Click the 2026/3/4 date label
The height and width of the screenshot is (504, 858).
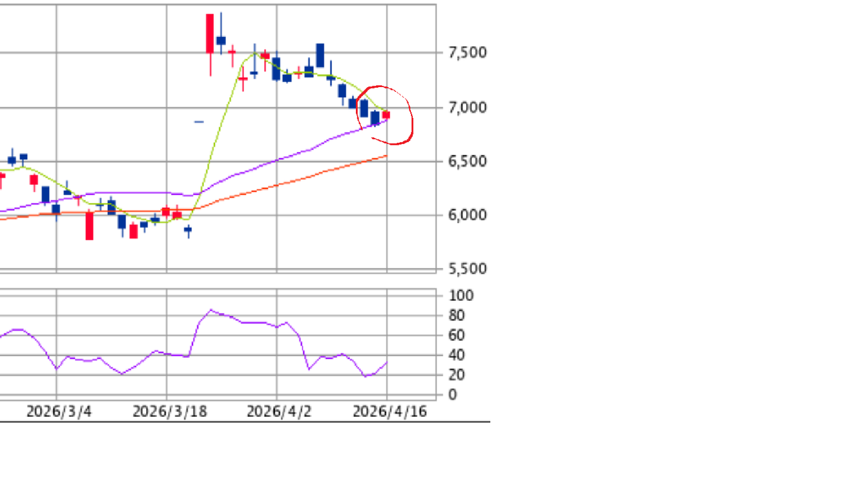click(59, 411)
